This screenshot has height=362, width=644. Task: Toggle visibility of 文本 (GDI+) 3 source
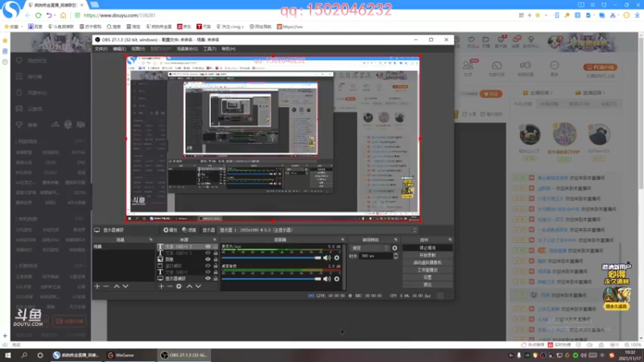208,247
